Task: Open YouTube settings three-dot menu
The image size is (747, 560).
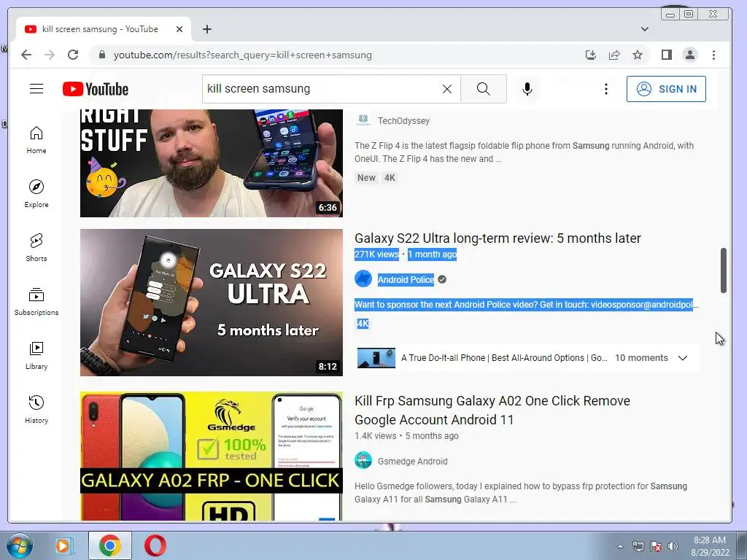Action: point(606,89)
